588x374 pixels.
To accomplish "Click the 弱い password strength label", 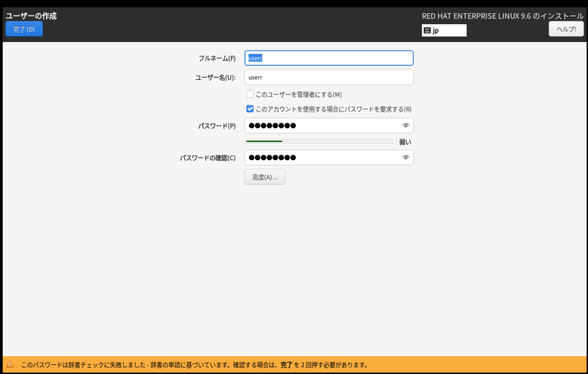I will (x=405, y=142).
